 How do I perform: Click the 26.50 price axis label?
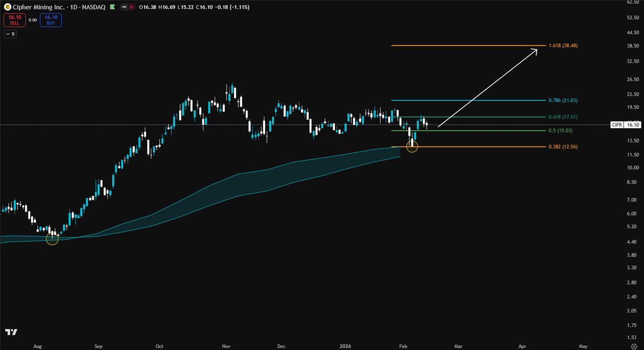pyautogui.click(x=633, y=79)
